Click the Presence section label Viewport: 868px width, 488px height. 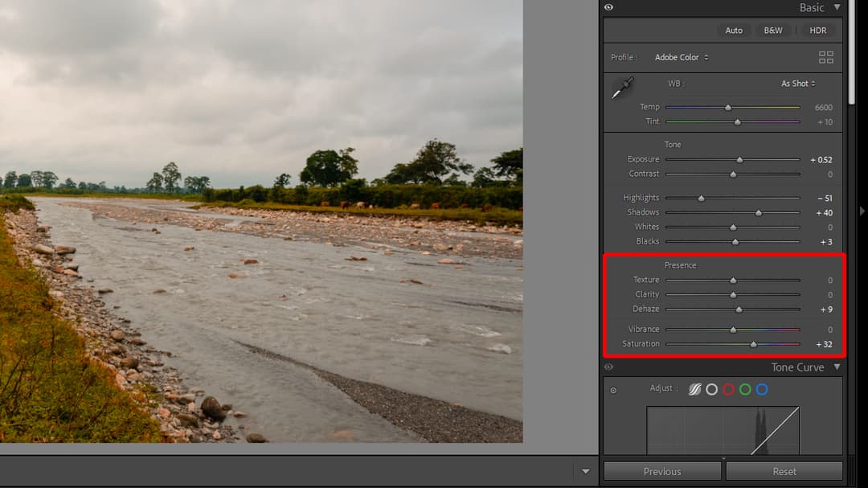tap(681, 265)
